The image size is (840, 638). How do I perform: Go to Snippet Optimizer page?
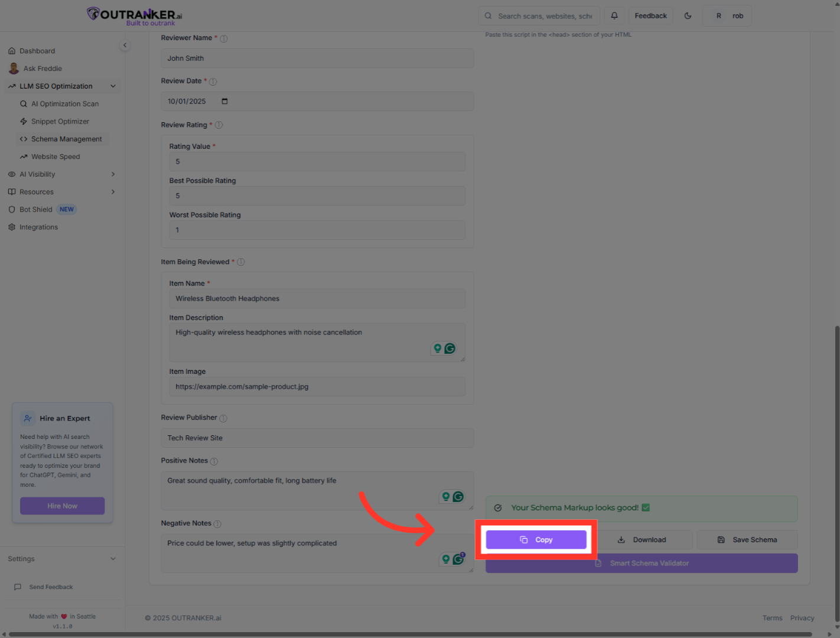(x=60, y=122)
